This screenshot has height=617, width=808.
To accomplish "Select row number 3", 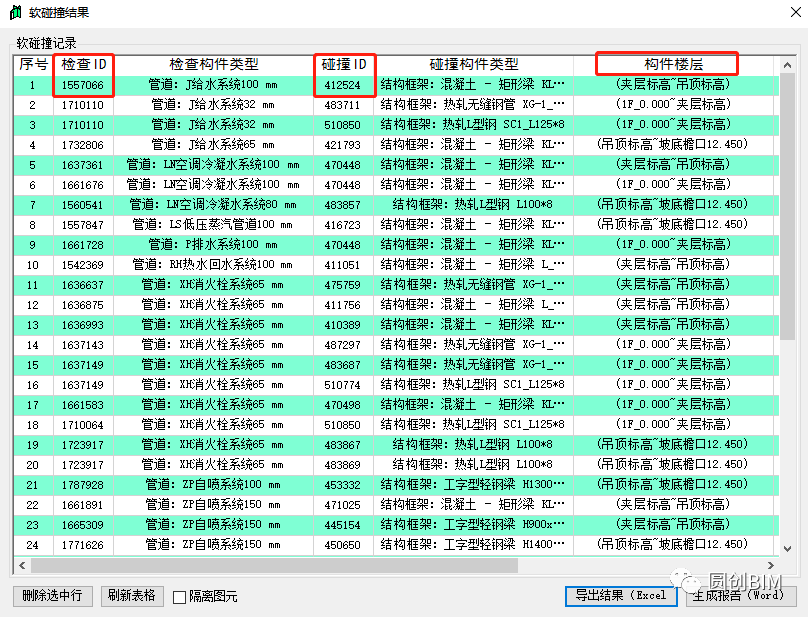I will [33, 125].
